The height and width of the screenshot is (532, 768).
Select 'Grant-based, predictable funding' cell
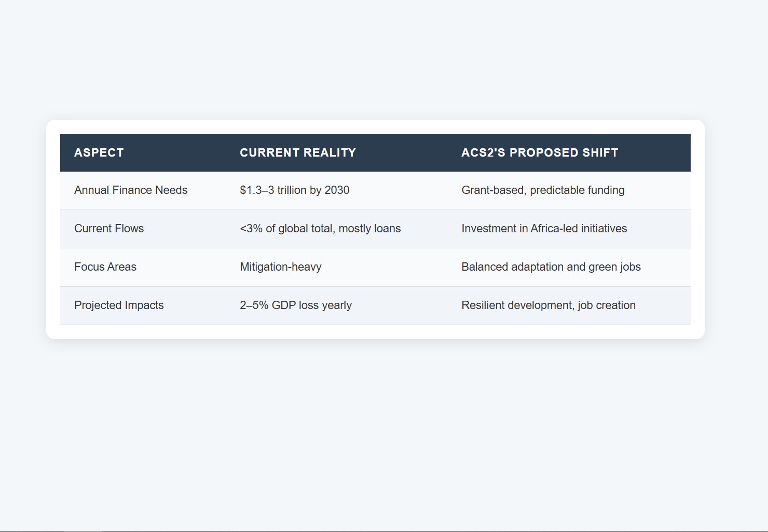click(x=543, y=190)
